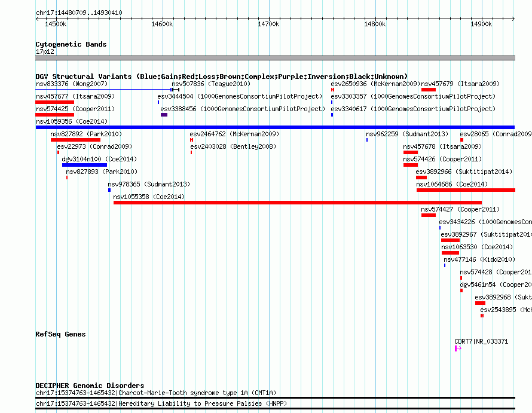Click dgv3104n100 (Coe2014) blue bar
This screenshot has height=413, width=532.
(x=84, y=165)
